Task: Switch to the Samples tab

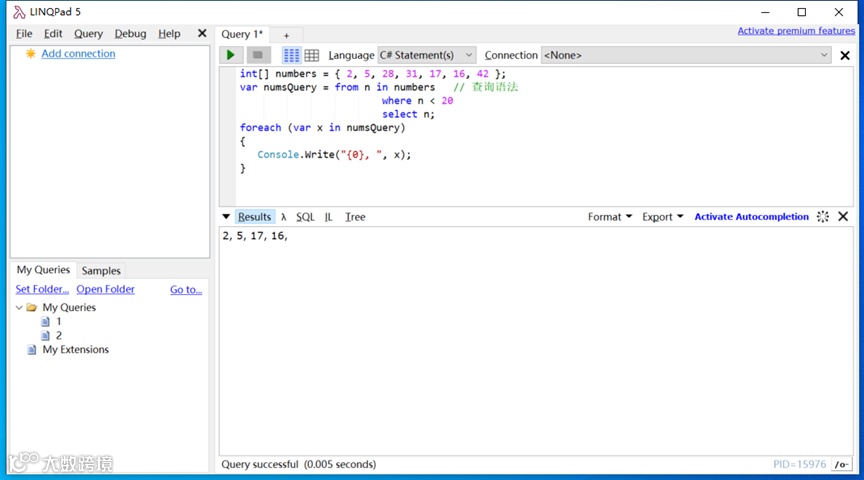Action: click(101, 271)
